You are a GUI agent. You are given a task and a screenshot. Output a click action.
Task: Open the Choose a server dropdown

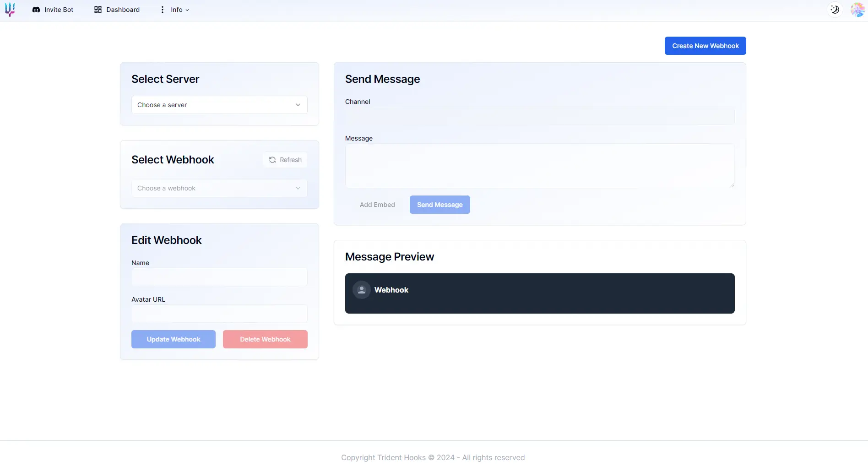(x=219, y=105)
